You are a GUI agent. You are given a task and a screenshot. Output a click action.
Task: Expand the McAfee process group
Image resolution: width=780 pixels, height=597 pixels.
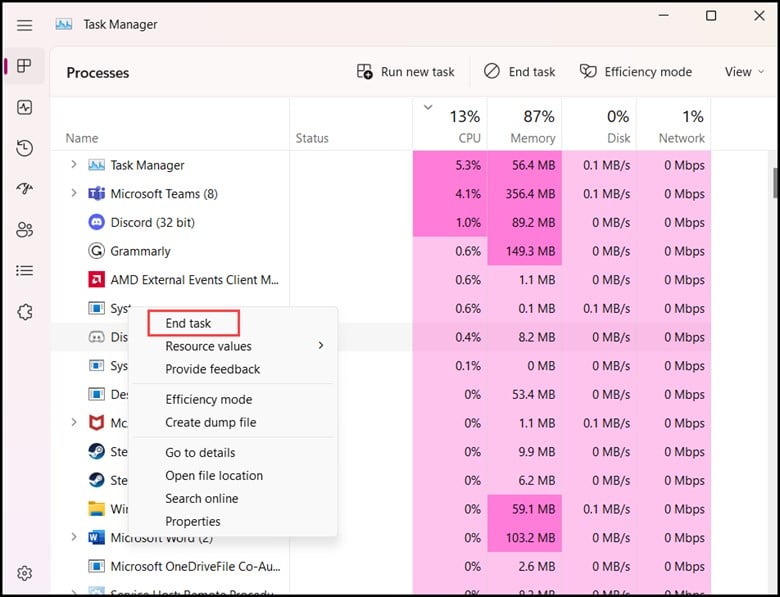74,422
